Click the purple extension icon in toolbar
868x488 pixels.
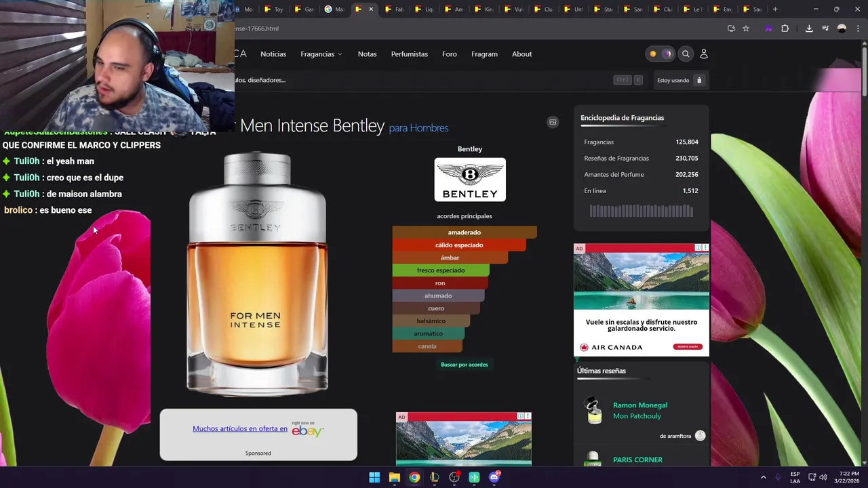(768, 28)
